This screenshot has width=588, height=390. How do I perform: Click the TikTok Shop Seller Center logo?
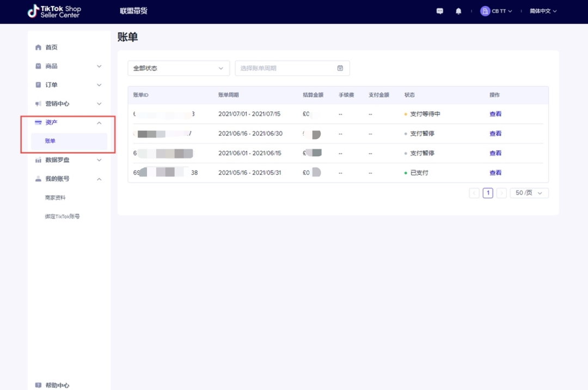click(x=54, y=11)
